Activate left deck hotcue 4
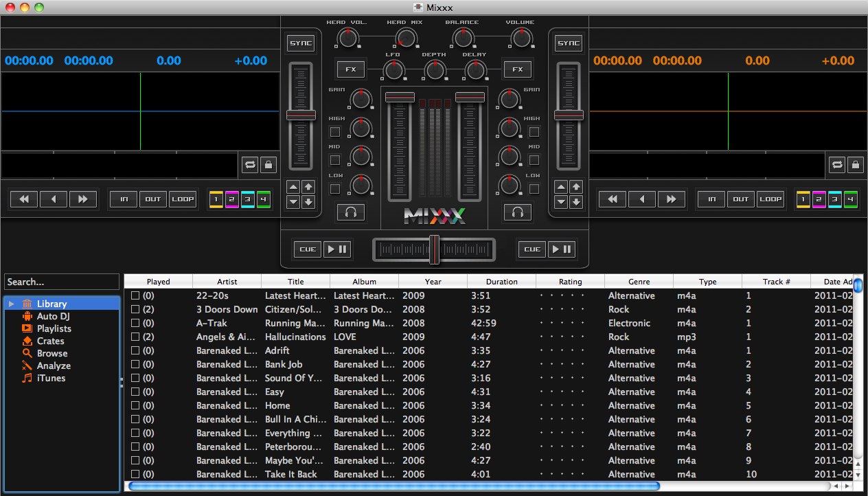Image resolution: width=868 pixels, height=496 pixels. (x=263, y=199)
